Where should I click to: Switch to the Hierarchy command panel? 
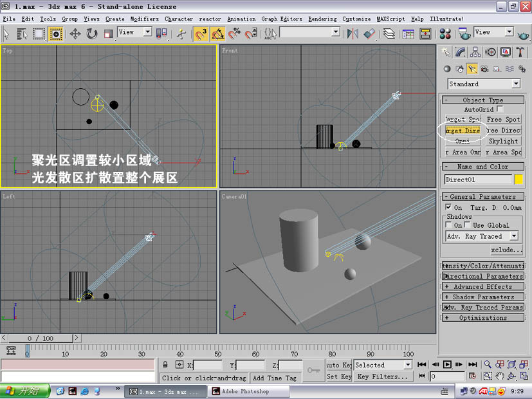point(475,52)
